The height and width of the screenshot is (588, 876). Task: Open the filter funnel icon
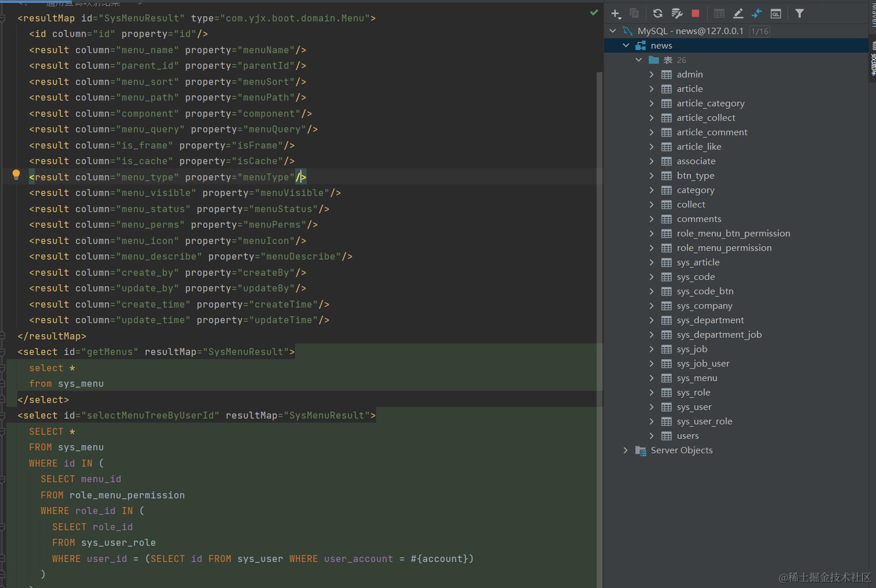pos(800,13)
